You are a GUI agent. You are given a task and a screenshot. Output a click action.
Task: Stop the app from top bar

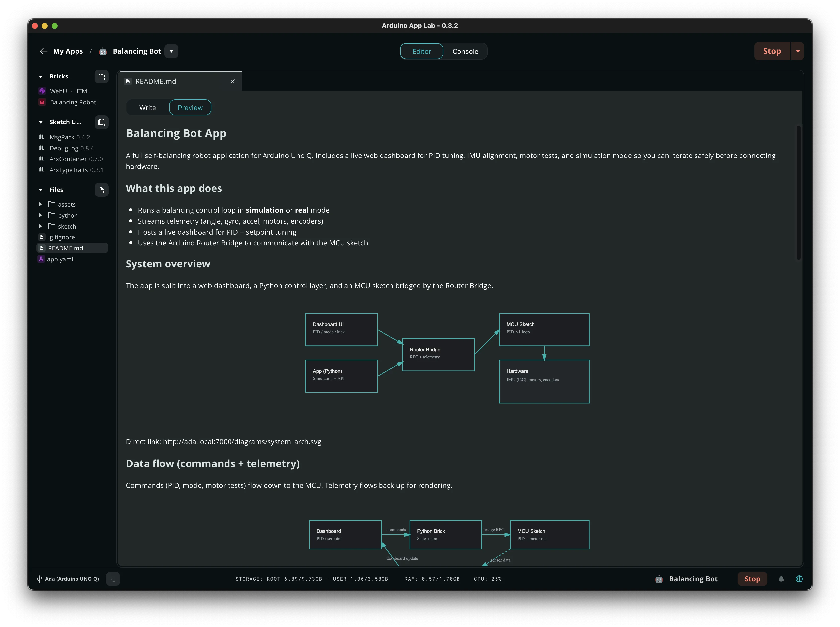[772, 51]
